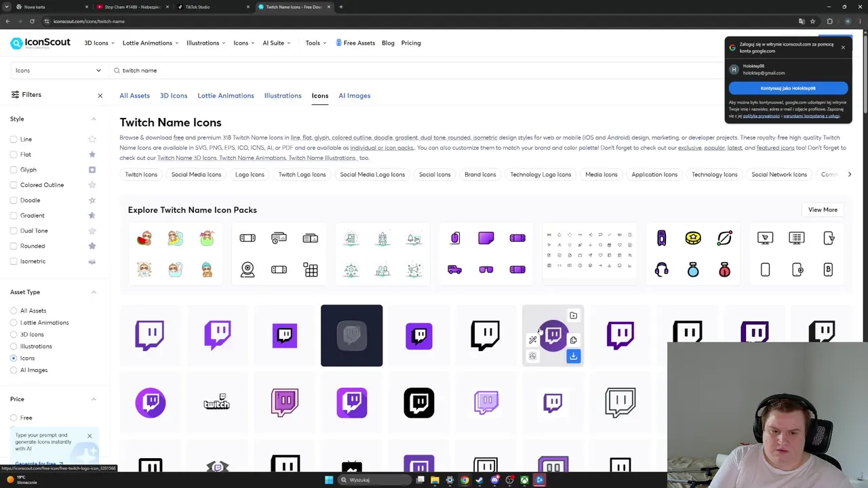The height and width of the screenshot is (488, 868).
Task: Toggle the Dual Tone style checkbox
Action: 14,230
